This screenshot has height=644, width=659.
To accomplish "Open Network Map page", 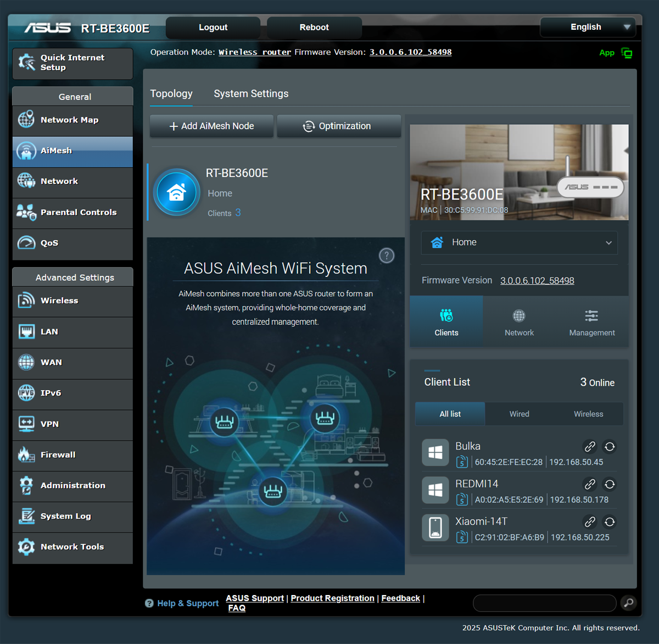I will click(x=72, y=120).
